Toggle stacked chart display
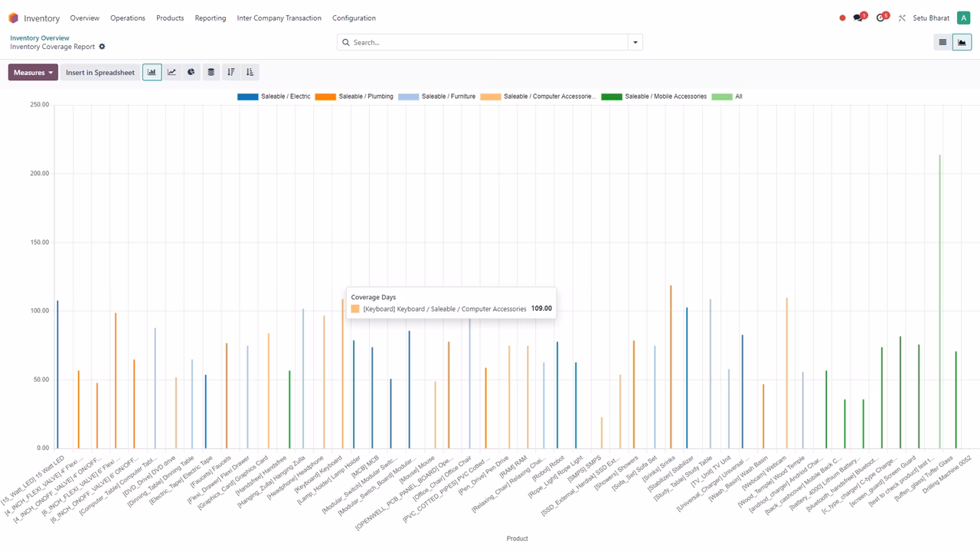 (211, 72)
